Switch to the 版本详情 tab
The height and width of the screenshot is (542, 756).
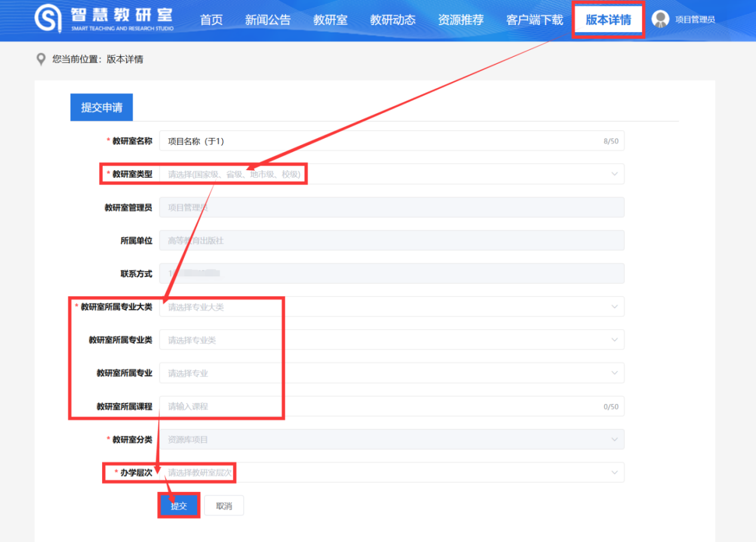608,19
